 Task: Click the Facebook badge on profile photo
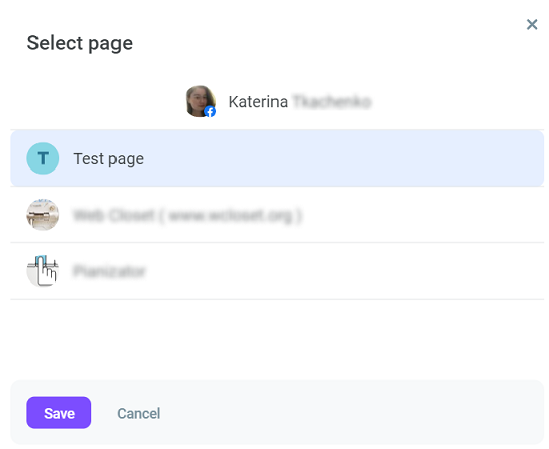210,112
